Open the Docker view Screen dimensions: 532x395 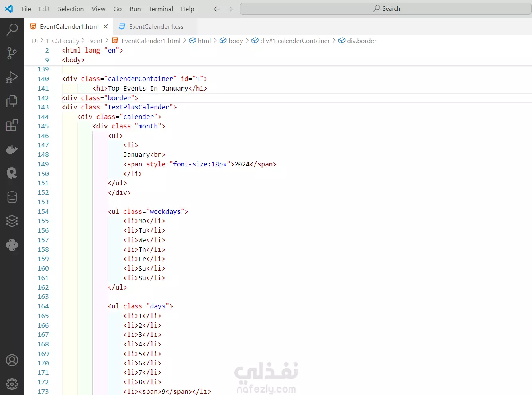pos(12,149)
